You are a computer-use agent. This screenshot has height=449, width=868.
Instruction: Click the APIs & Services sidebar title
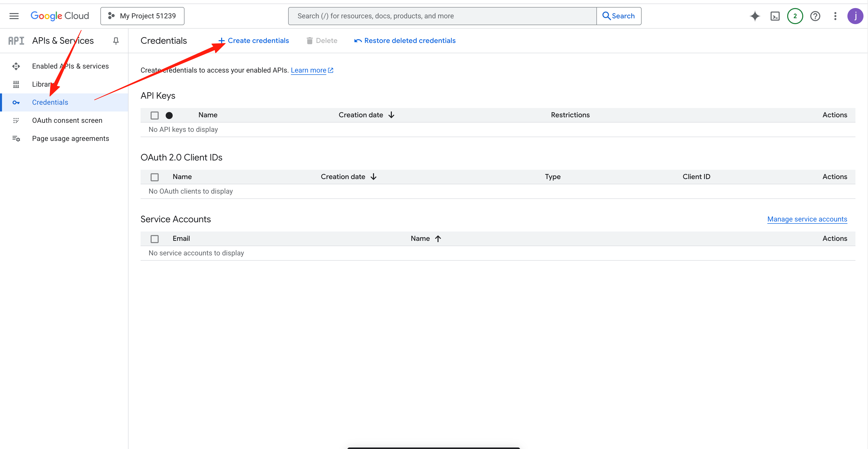point(63,41)
